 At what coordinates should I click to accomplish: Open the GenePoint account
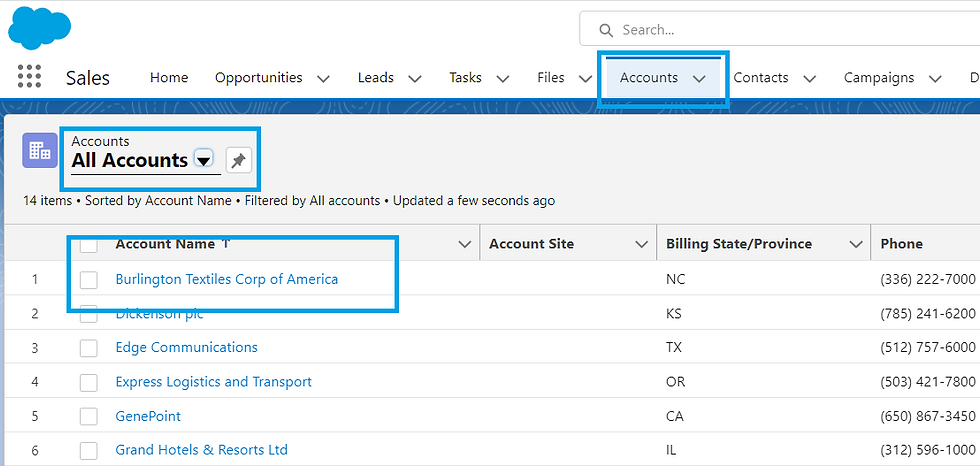pyautogui.click(x=148, y=416)
